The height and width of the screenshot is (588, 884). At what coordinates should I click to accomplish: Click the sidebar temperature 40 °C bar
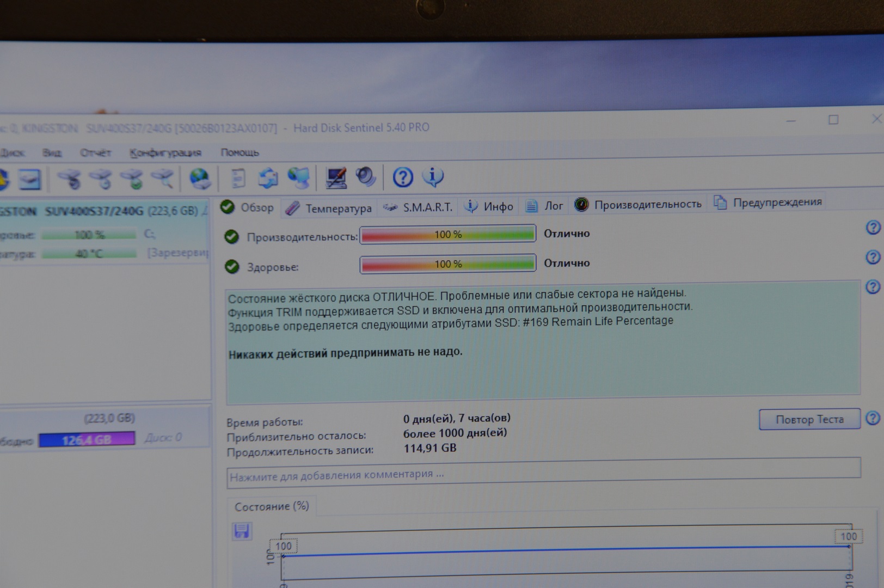pos(89,254)
